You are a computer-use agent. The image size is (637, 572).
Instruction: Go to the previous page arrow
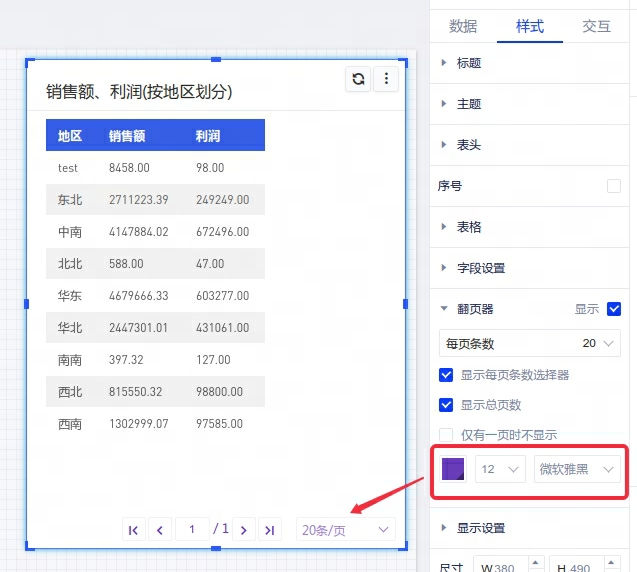tap(159, 530)
